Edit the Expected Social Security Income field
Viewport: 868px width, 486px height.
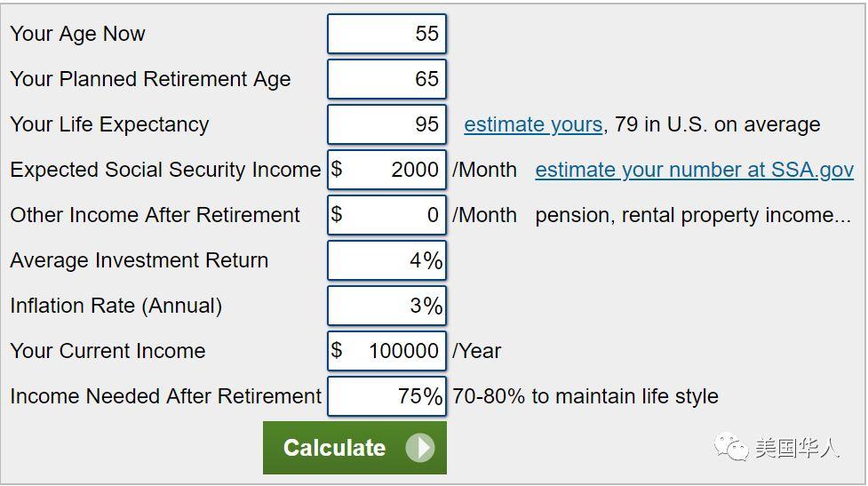pos(386,170)
